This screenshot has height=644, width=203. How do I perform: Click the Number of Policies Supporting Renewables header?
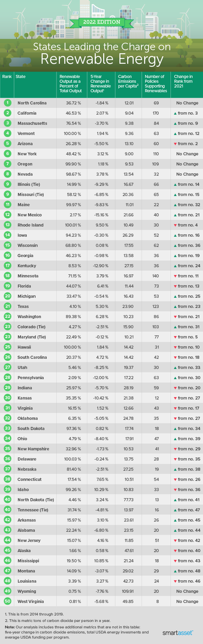(x=156, y=84)
